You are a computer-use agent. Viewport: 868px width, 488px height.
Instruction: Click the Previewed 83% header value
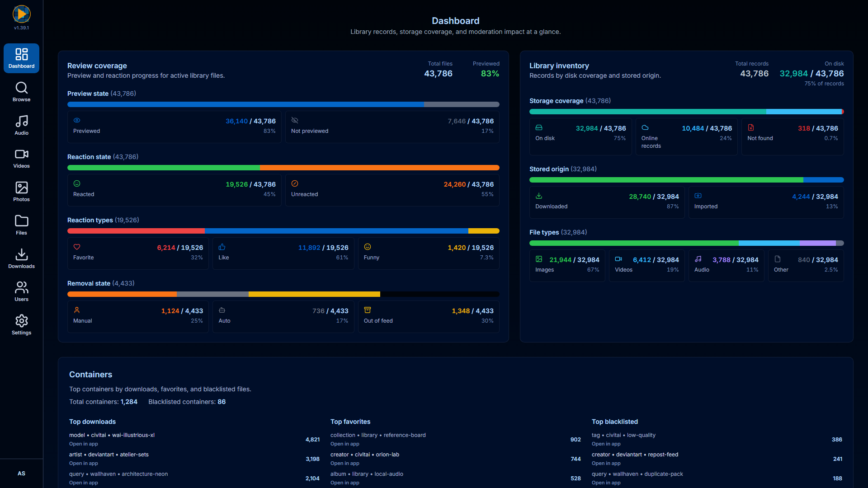[x=490, y=74]
